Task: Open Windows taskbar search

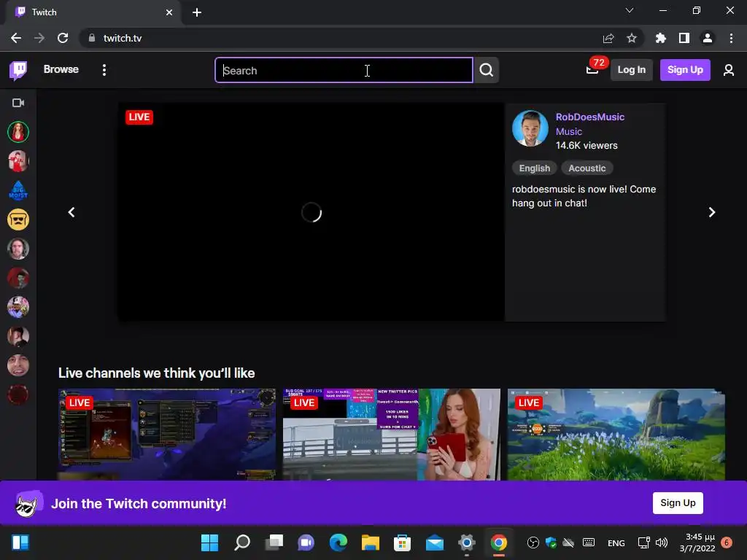Action: 242,542
